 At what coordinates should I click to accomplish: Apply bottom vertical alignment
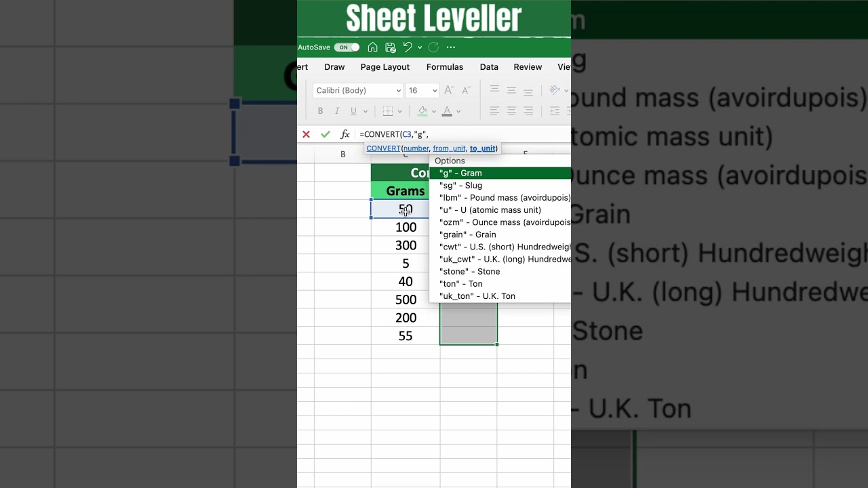pos(528,91)
